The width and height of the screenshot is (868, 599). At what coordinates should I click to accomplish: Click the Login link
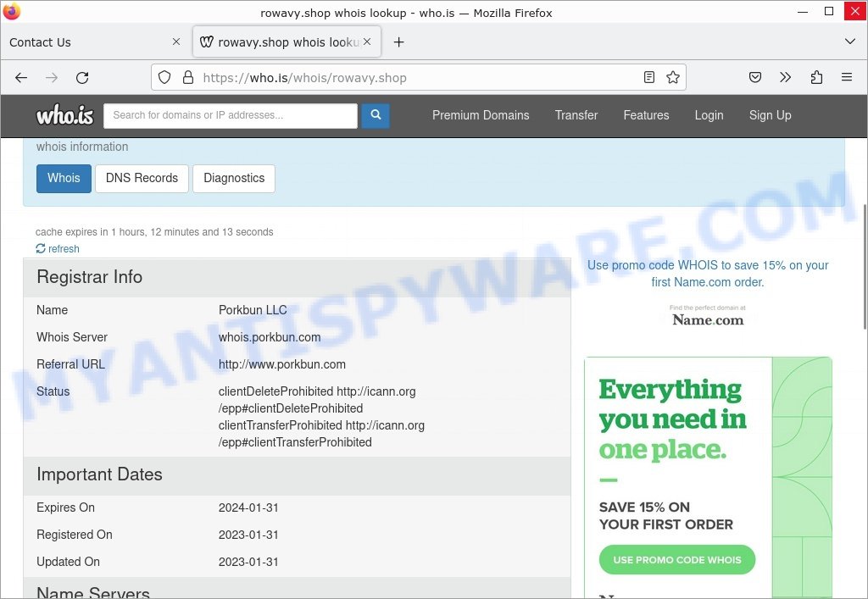(x=709, y=115)
